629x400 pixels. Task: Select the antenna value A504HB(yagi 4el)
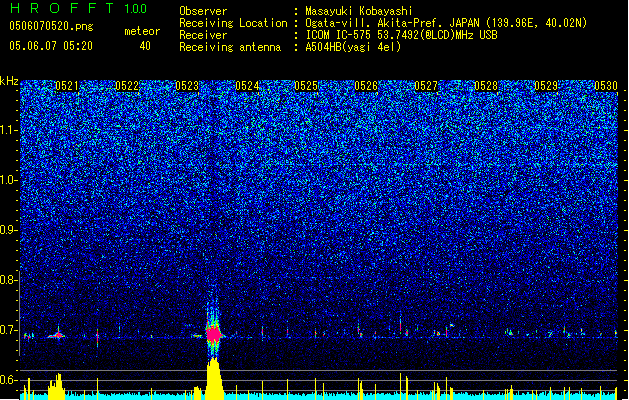click(x=353, y=47)
